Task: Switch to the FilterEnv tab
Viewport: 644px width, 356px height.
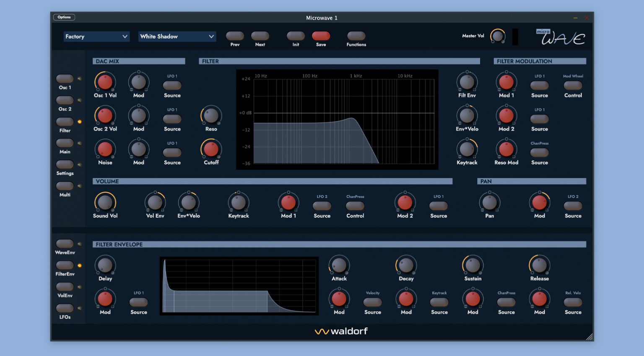Action: tap(65, 265)
